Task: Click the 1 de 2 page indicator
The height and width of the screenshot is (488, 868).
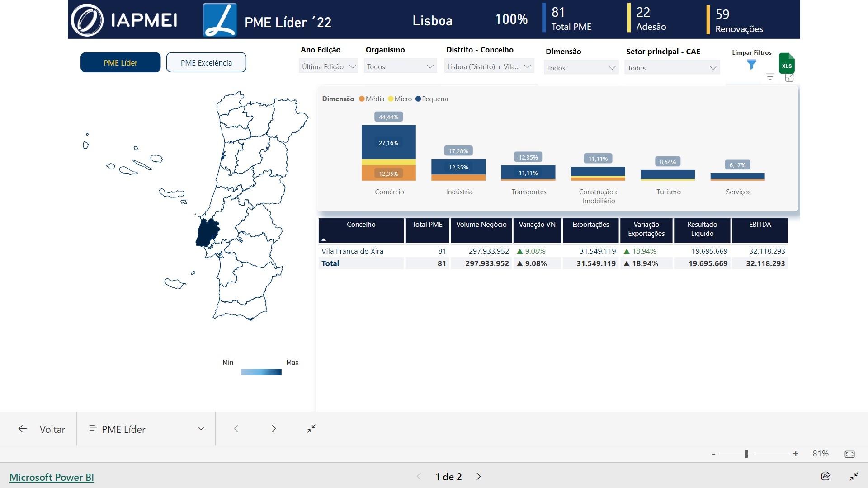Action: coord(448,477)
